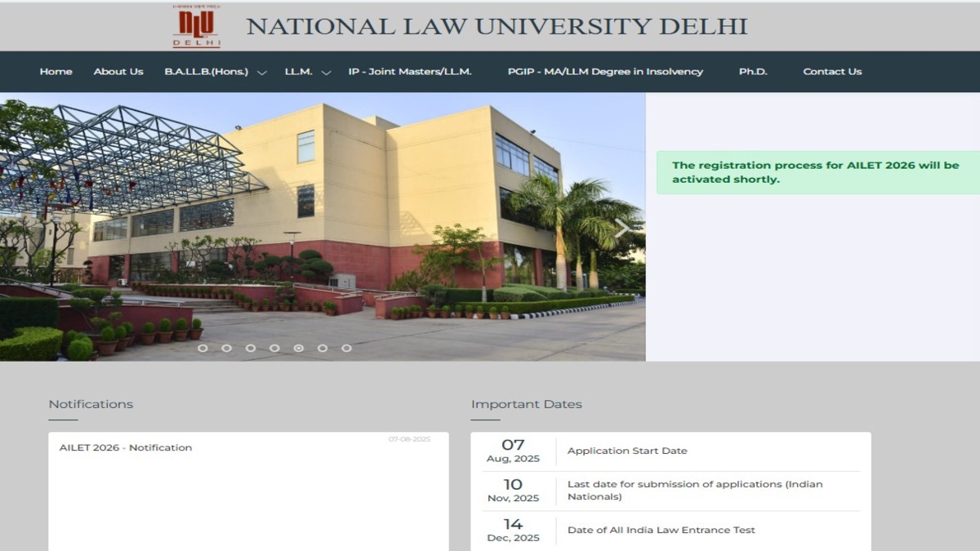The width and height of the screenshot is (980, 551).
Task: Click the second carousel indicator dot
Action: point(226,348)
